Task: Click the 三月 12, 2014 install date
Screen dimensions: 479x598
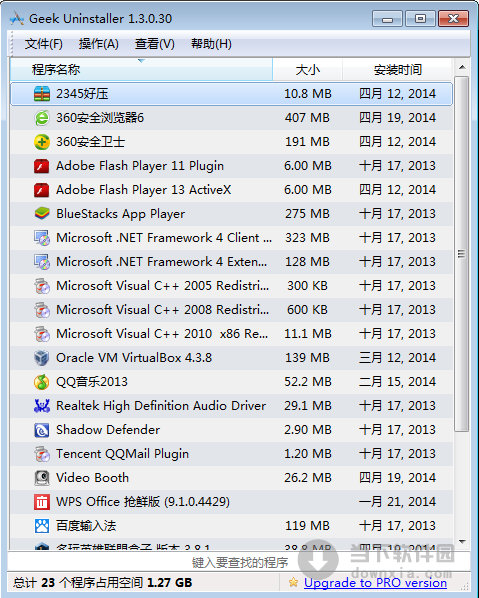Action: tap(397, 358)
